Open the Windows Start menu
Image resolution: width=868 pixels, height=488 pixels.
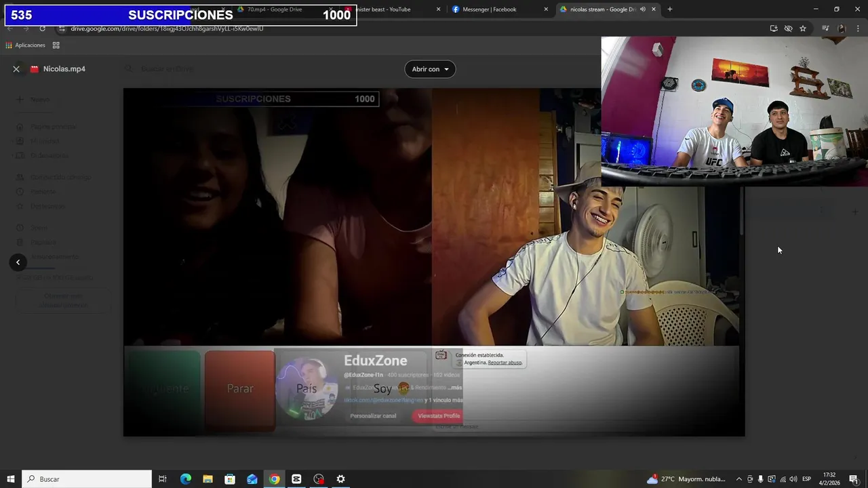(x=11, y=479)
